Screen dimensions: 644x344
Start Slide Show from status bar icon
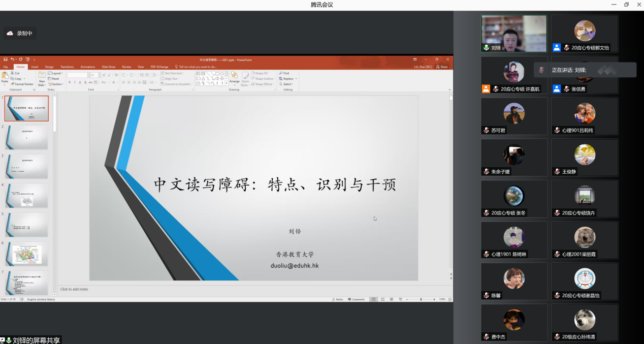[400, 299]
